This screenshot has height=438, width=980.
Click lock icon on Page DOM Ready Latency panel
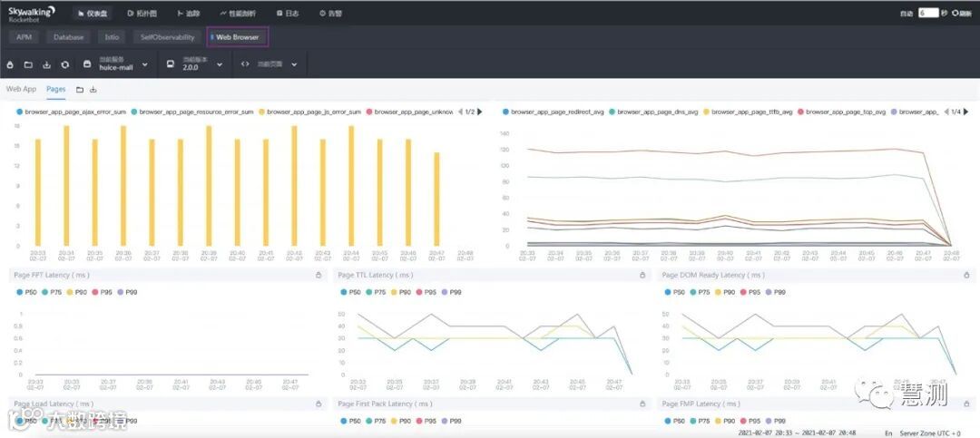967,275
